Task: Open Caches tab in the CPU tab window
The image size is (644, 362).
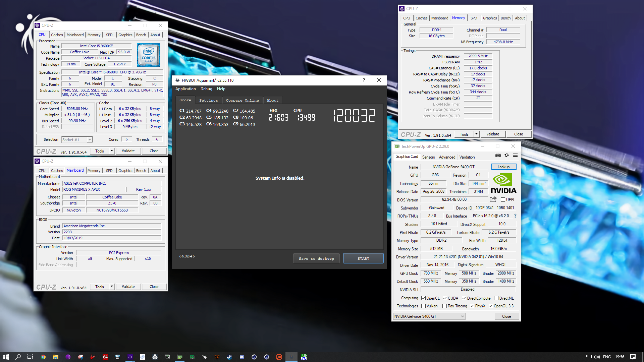Action: click(57, 35)
